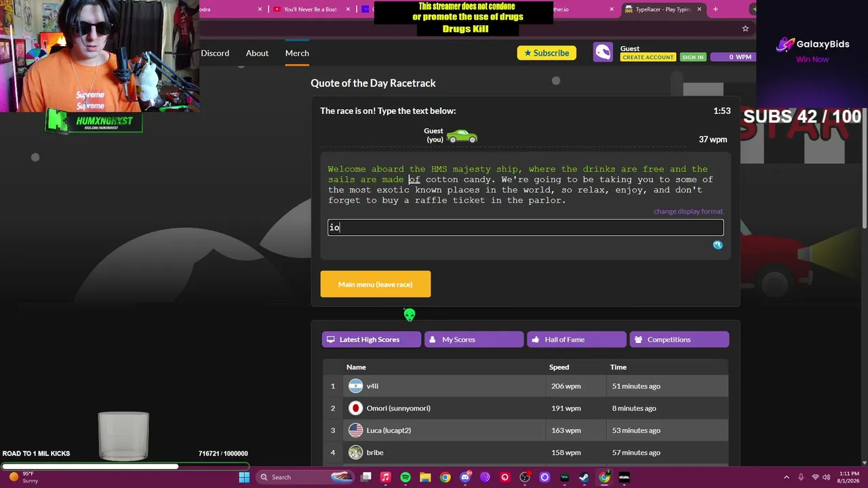
Task: Click the "163 wpm" speed cell
Action: tap(566, 430)
